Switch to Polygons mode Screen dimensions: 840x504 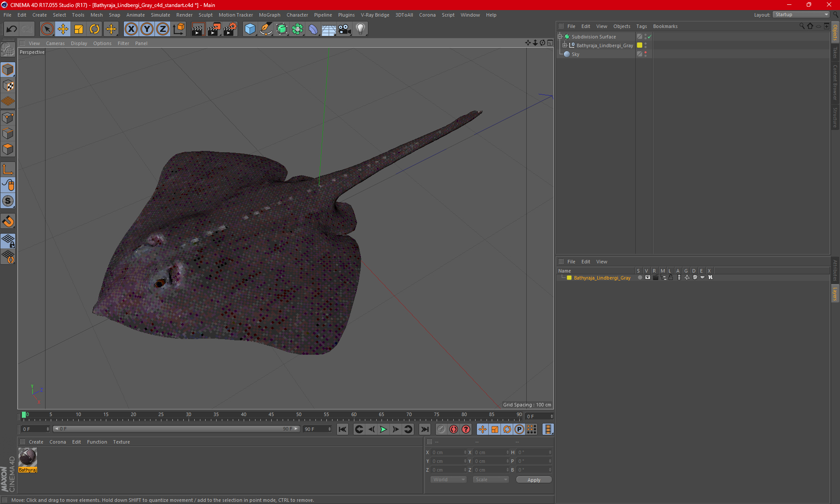coord(8,149)
